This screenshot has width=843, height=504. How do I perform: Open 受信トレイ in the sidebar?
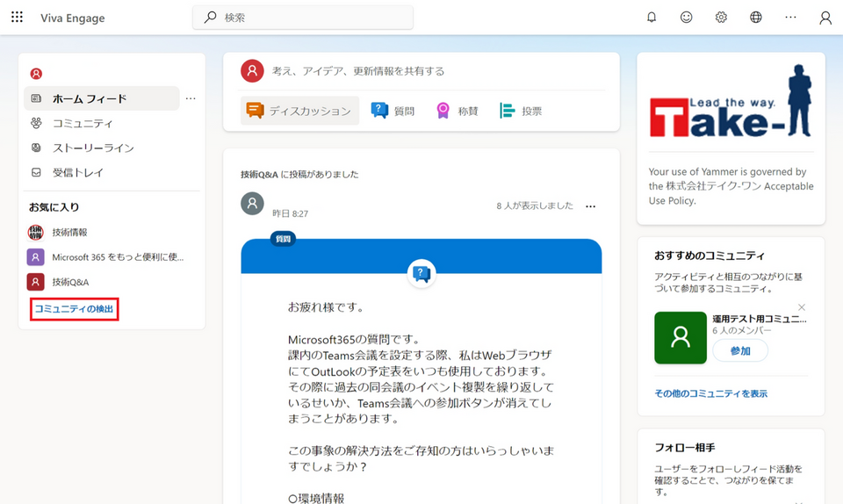77,172
